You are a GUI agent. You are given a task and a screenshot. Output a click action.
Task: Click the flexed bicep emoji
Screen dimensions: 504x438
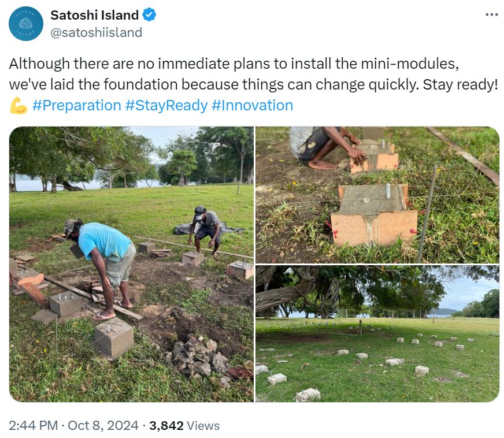(18, 106)
